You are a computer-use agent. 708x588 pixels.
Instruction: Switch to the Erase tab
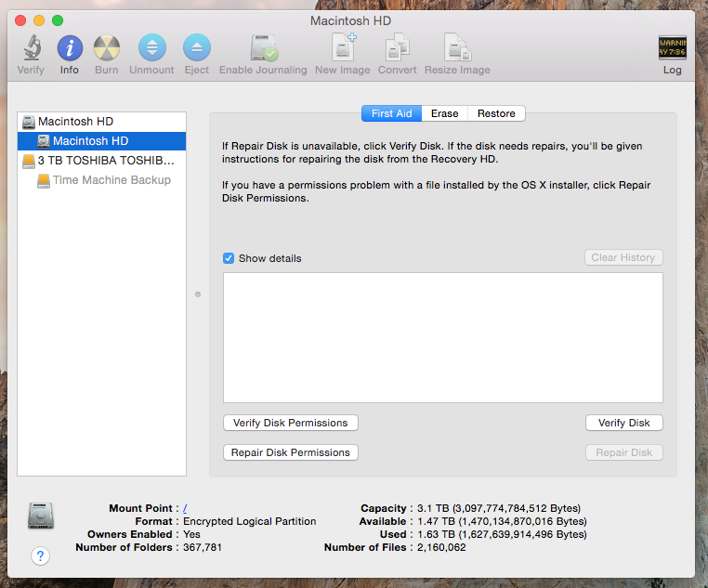445,113
